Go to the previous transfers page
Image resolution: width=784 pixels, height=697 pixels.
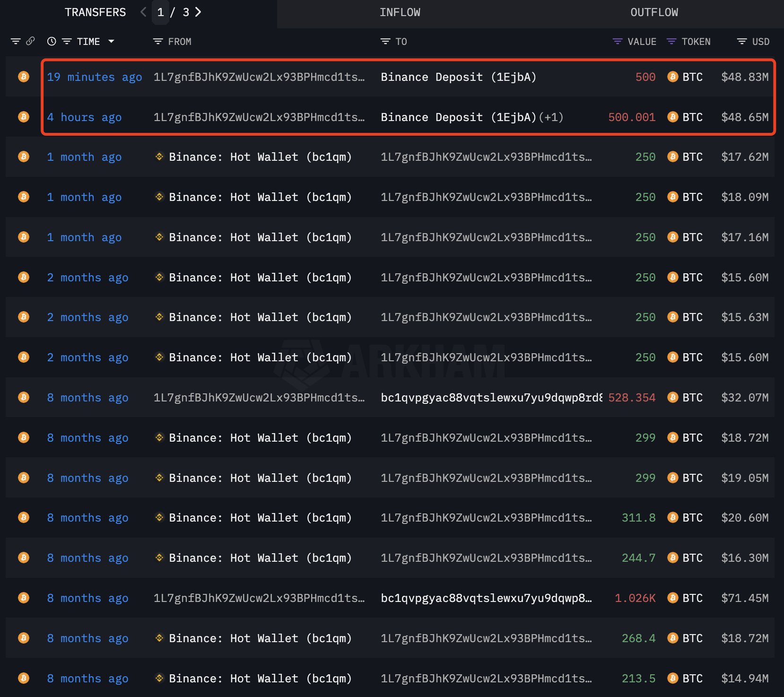tap(143, 12)
